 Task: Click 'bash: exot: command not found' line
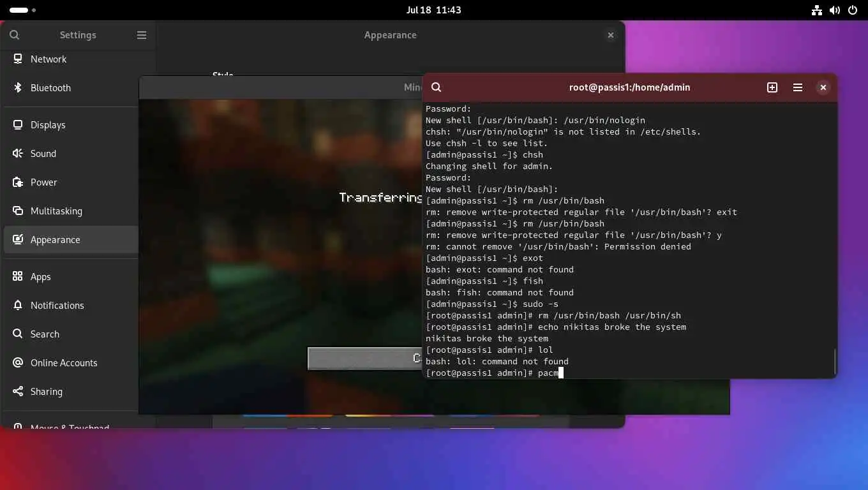tap(500, 269)
